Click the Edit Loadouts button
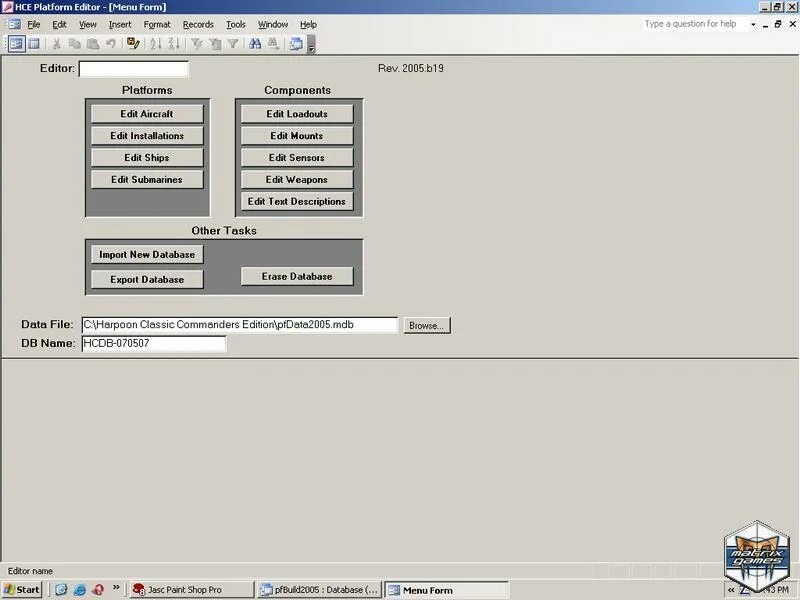The height and width of the screenshot is (600, 800). (297, 114)
